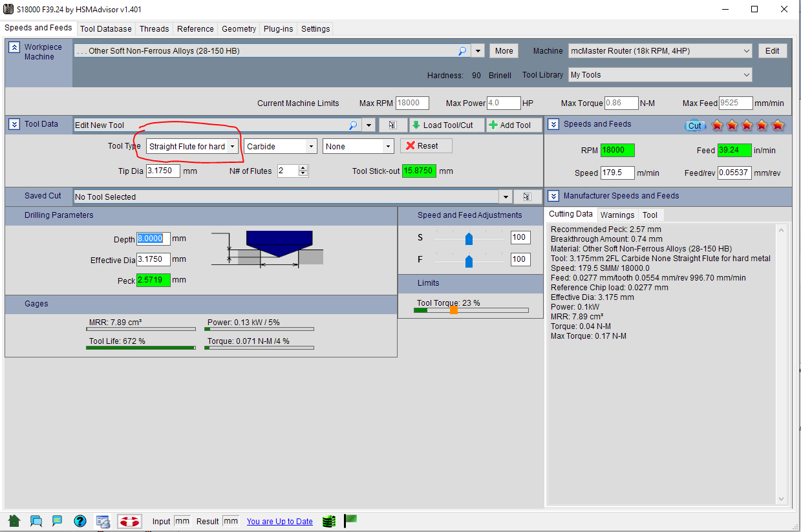Click the blue help question mark icon

[x=80, y=521]
